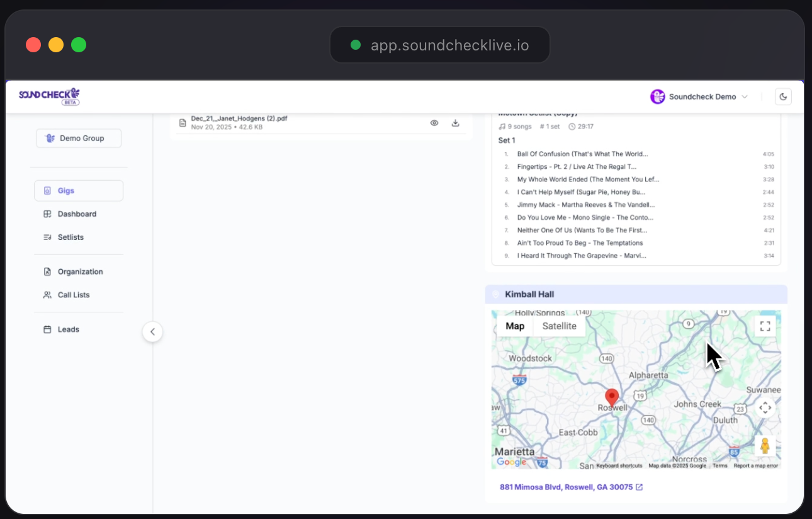The width and height of the screenshot is (812, 519).
Task: Open the Soundcheck Demo account dropdown
Action: 699,96
